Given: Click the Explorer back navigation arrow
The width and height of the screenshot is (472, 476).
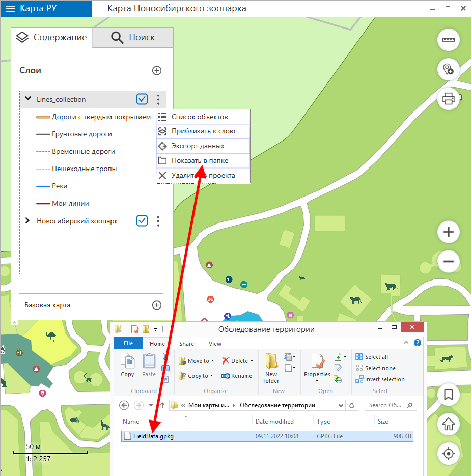Looking at the screenshot, I should coord(124,405).
